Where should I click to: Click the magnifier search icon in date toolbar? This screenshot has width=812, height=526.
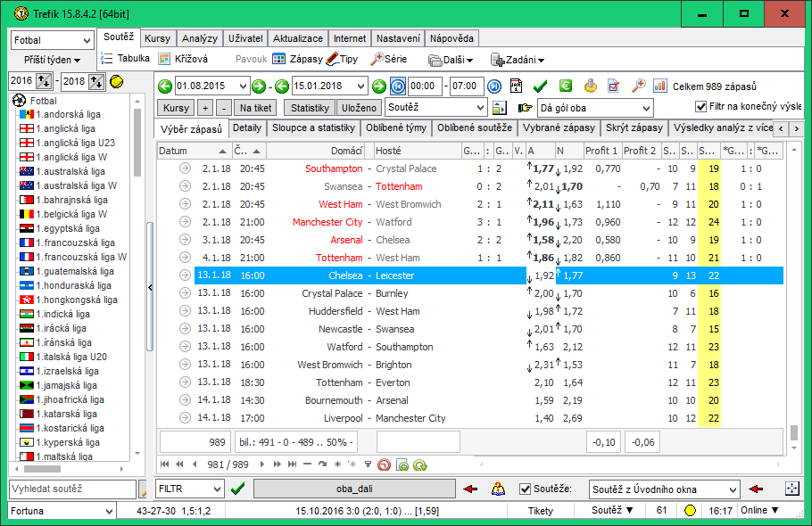pyautogui.click(x=639, y=86)
